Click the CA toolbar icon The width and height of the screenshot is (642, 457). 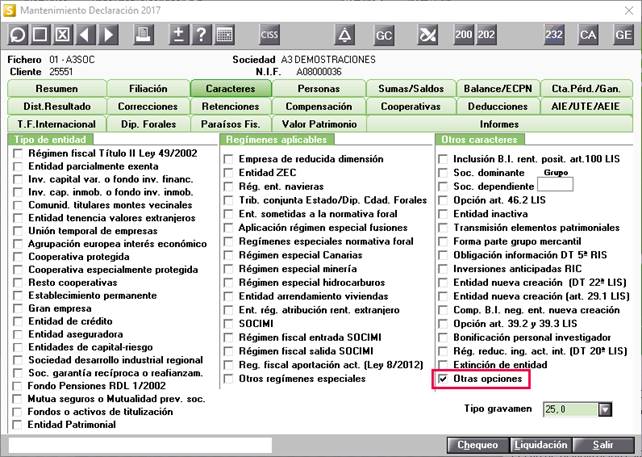588,35
